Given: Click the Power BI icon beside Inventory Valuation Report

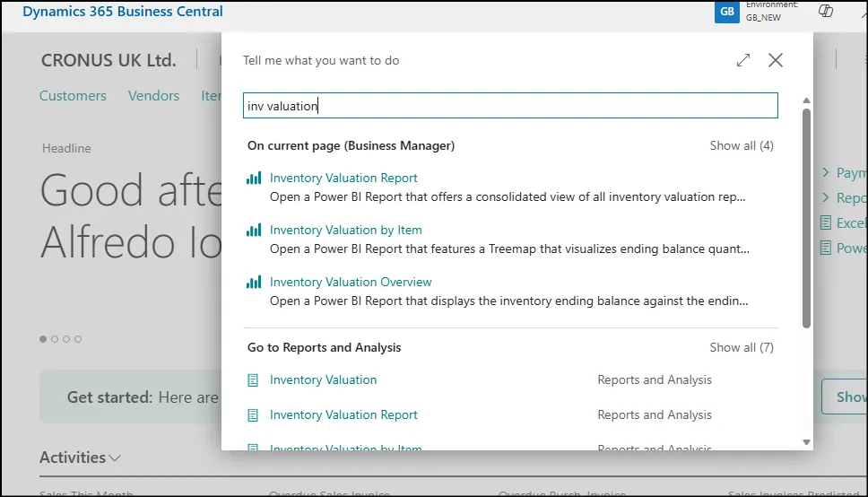Looking at the screenshot, I should [x=254, y=178].
